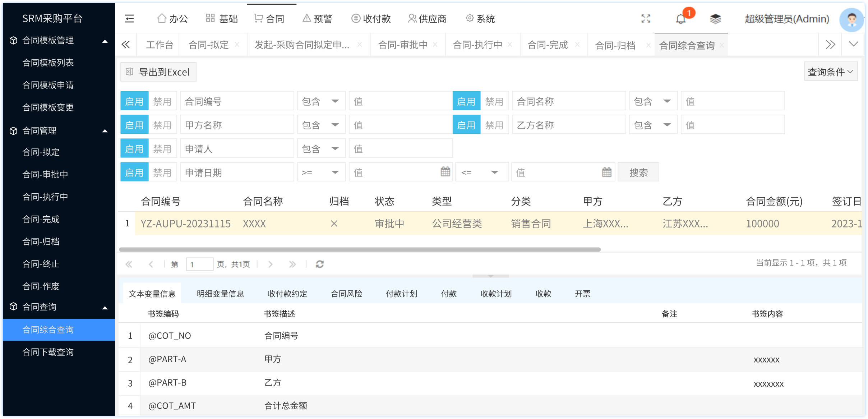Open calendar picker for start 申请日期
The image size is (868, 419).
445,172
